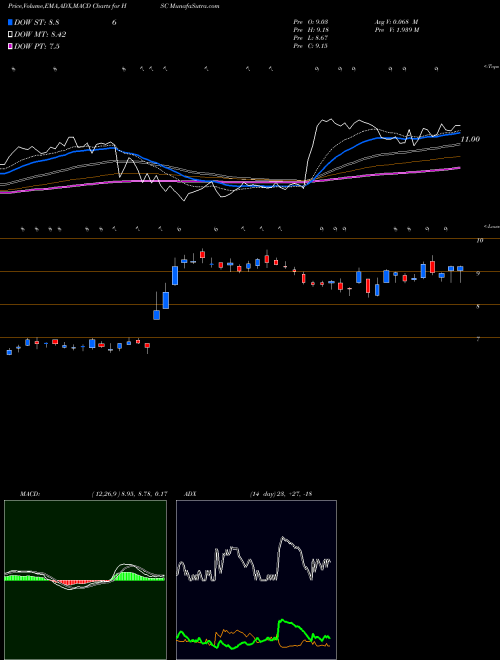Image resolution: width=500 pixels, height=660 pixels.
Task: Click the 11.00 price label on EMA chart
Action: click(470, 139)
